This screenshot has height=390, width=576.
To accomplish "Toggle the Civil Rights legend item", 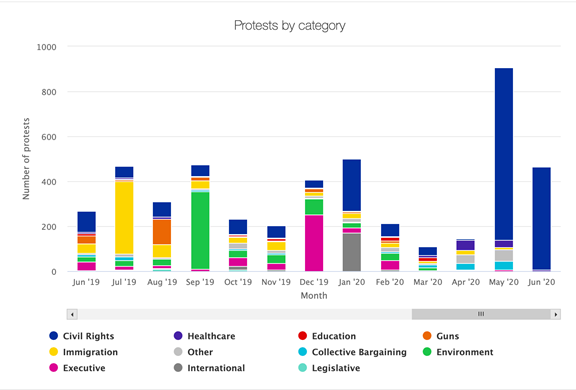I will pos(82,336).
